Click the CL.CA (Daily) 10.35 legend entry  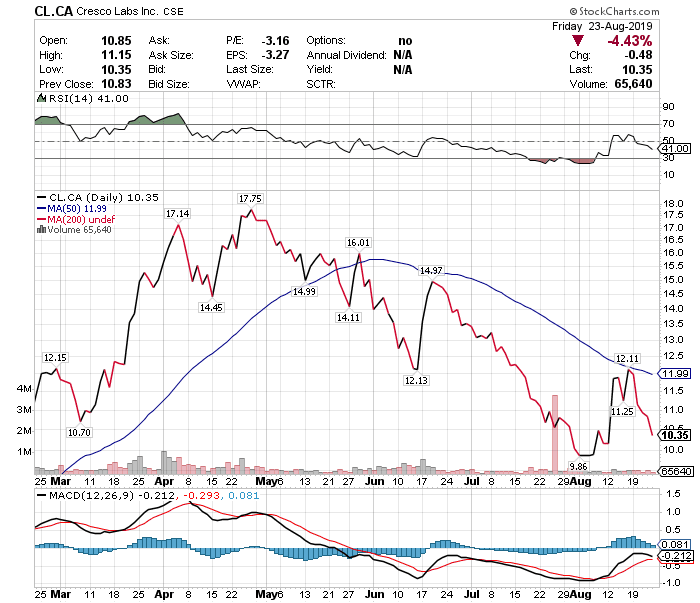104,197
